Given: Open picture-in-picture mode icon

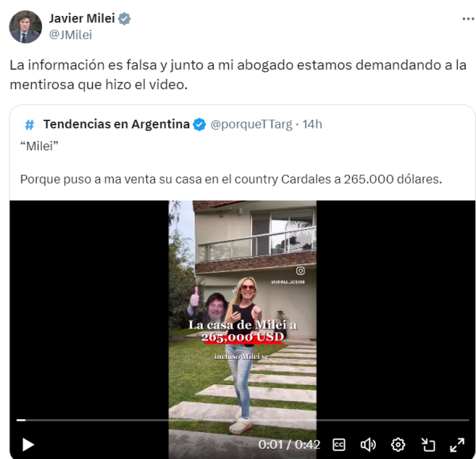Looking at the screenshot, I should (x=428, y=445).
